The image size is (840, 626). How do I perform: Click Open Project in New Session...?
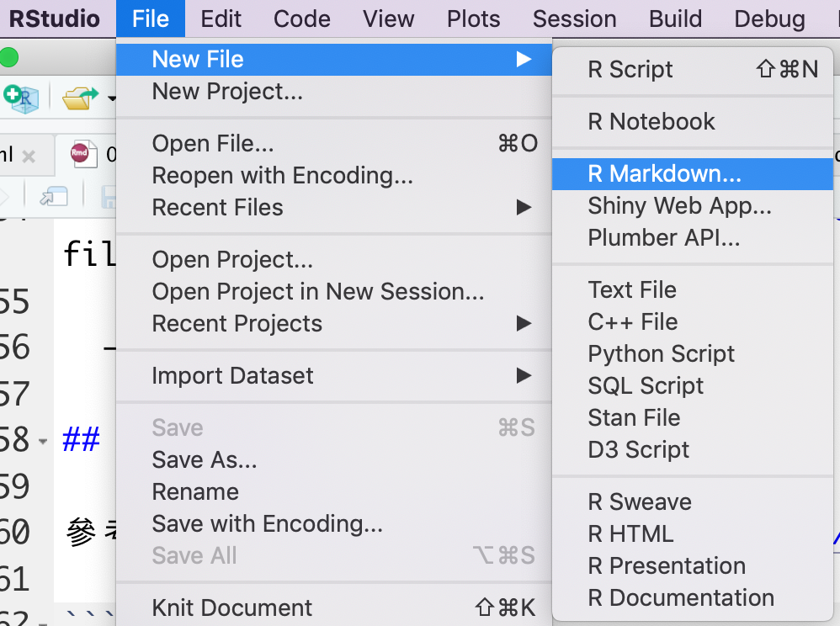pyautogui.click(x=317, y=291)
